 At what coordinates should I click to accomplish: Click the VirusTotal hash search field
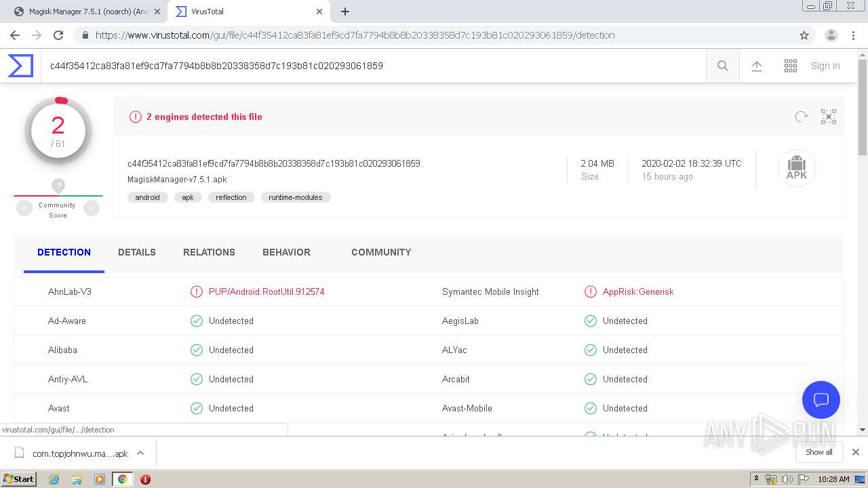(x=373, y=66)
